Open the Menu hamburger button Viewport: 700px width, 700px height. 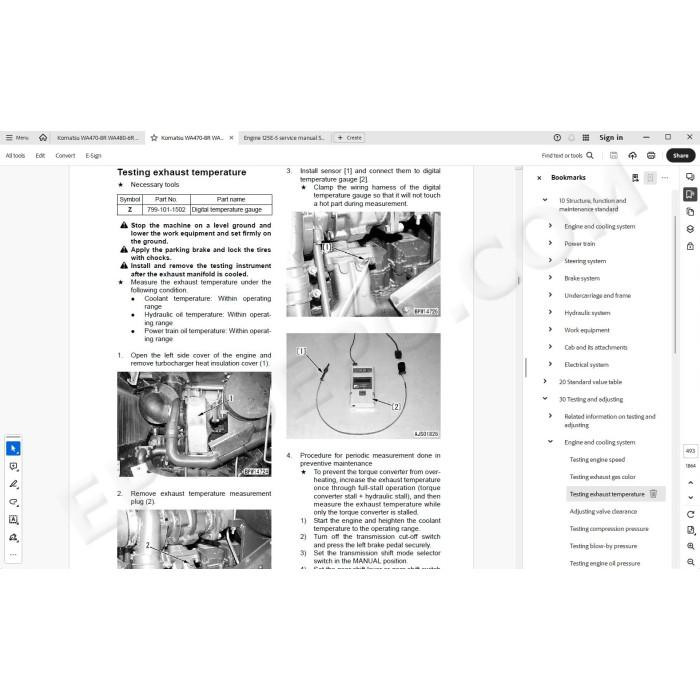(x=17, y=138)
